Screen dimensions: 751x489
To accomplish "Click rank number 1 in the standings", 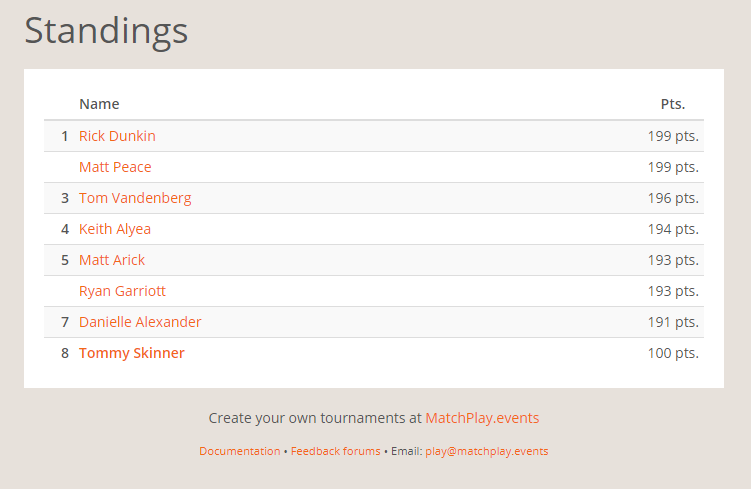I will point(65,136).
